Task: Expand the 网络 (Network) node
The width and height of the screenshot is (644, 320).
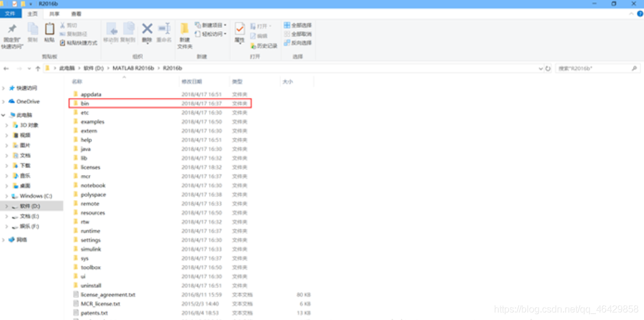Action: [x=4, y=240]
